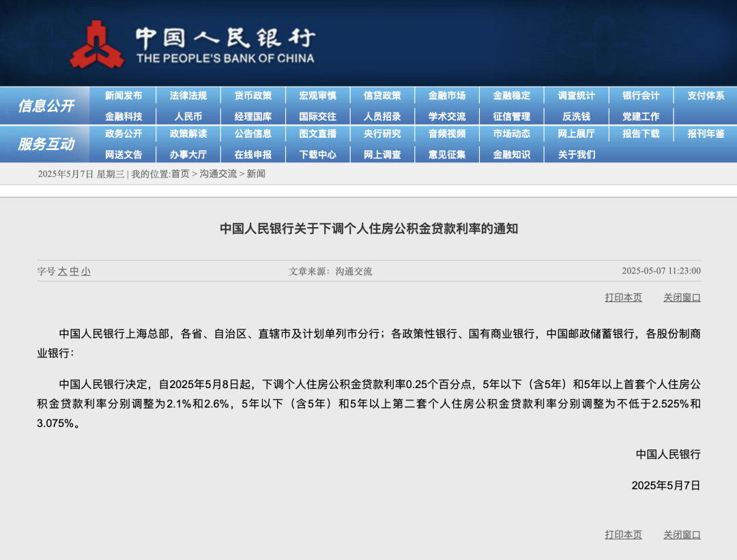Image resolution: width=737 pixels, height=560 pixels.
Task: Go to 首页 via the breadcrumb
Action: 180,175
